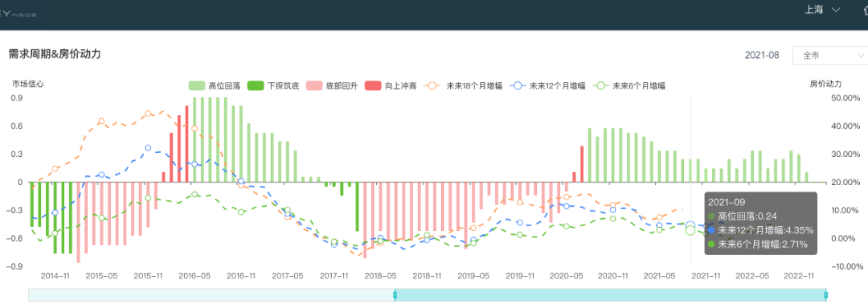868x305 pixels.
Task: Toggle the 下探筑底 legend series
Action: tap(273, 86)
